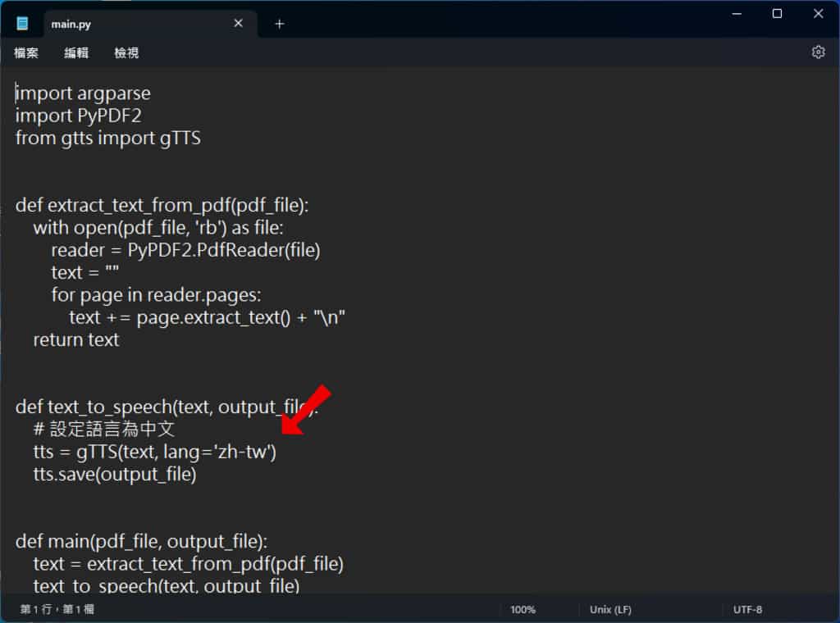Screen dimensions: 840x623
Task: Click on 'text += page.extract_text()' line
Action: pos(208,317)
